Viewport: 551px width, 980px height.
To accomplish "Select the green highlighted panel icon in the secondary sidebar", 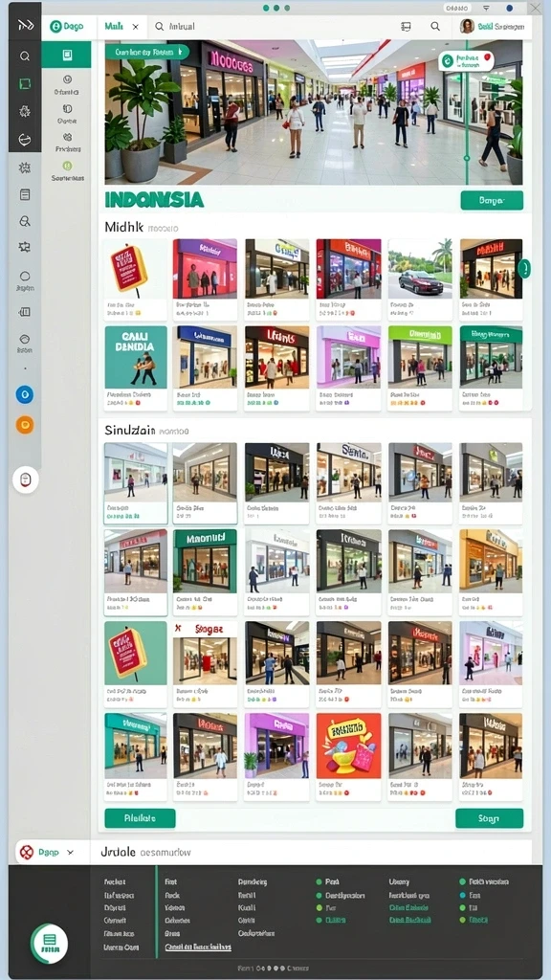I will point(66,55).
